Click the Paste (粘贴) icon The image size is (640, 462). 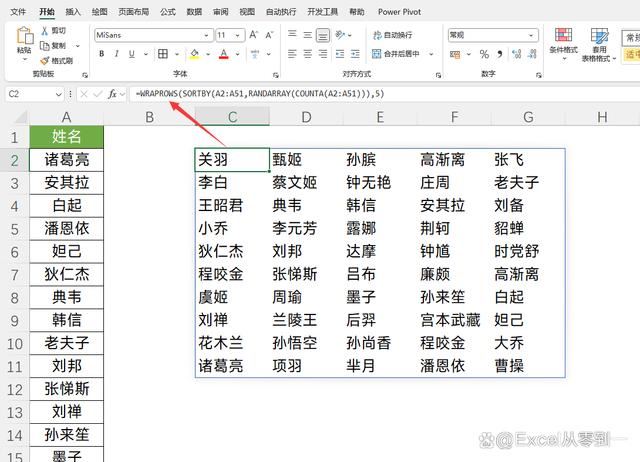click(24, 36)
